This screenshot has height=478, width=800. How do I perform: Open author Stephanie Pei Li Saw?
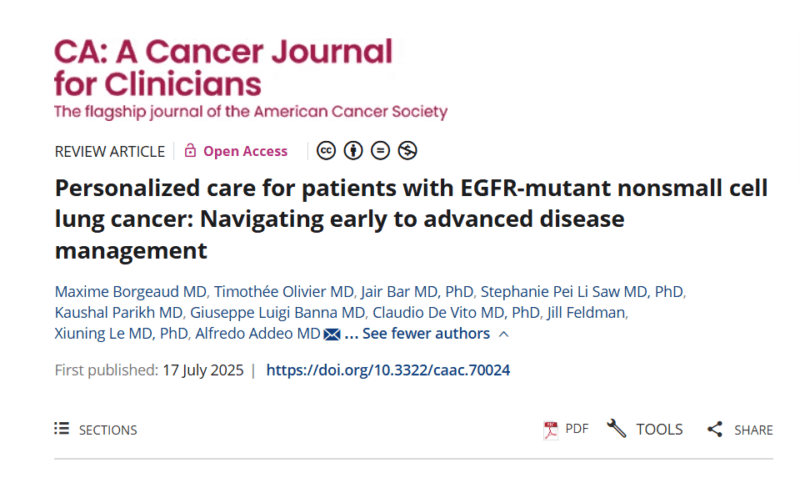click(x=582, y=291)
